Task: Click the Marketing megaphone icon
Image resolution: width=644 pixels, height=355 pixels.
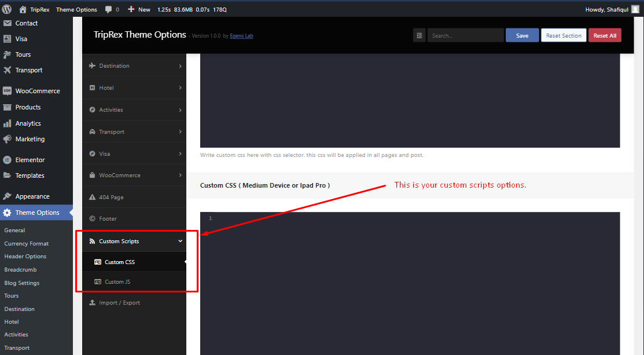Action: click(7, 140)
